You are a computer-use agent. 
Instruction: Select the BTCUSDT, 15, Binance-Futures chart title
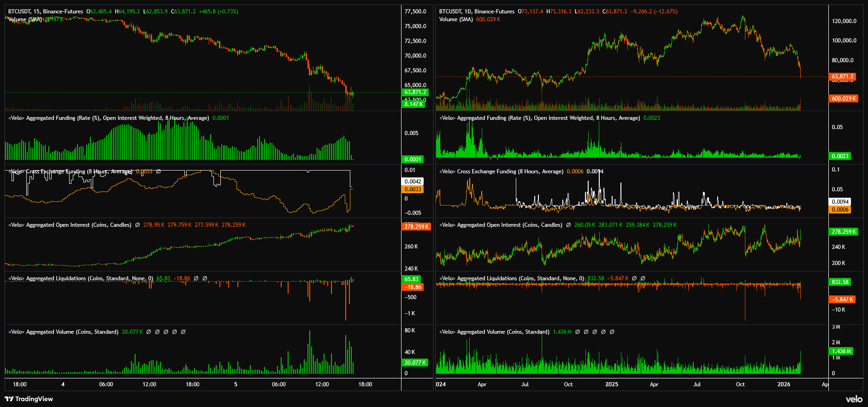tap(46, 12)
